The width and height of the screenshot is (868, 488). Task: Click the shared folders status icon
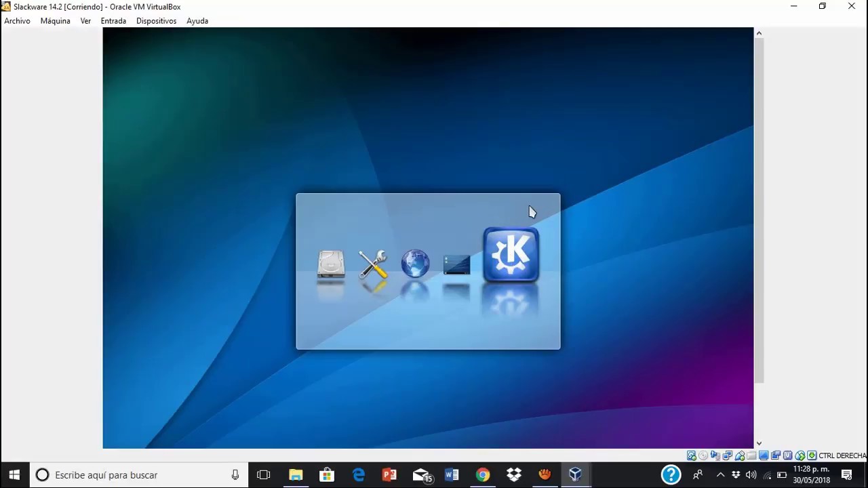(x=751, y=455)
